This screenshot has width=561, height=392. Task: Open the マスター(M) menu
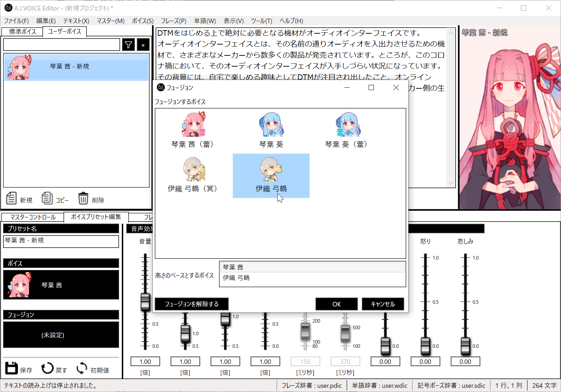(x=111, y=21)
